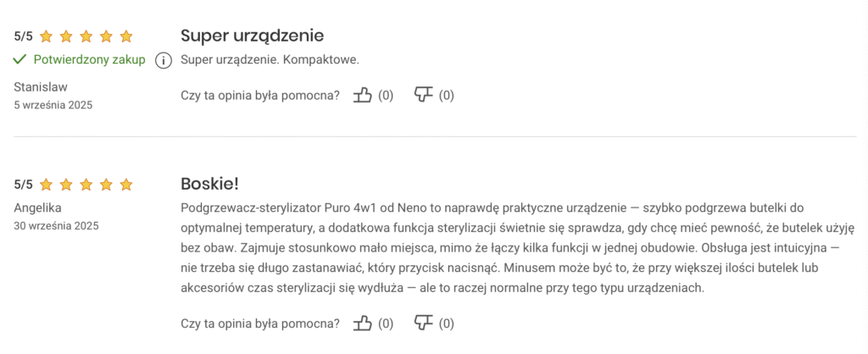This screenshot has width=868, height=354.
Task: Open info icon beside "Potwierdzony zakup"
Action: click(164, 61)
